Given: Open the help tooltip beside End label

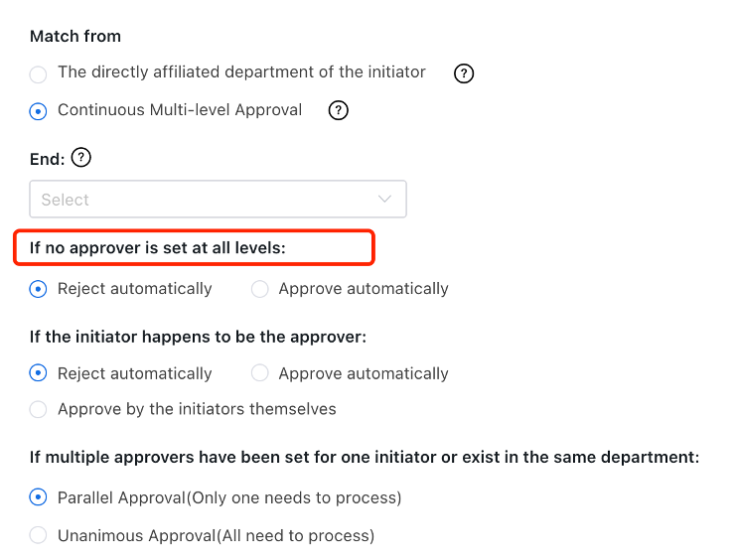Looking at the screenshot, I should click(82, 158).
